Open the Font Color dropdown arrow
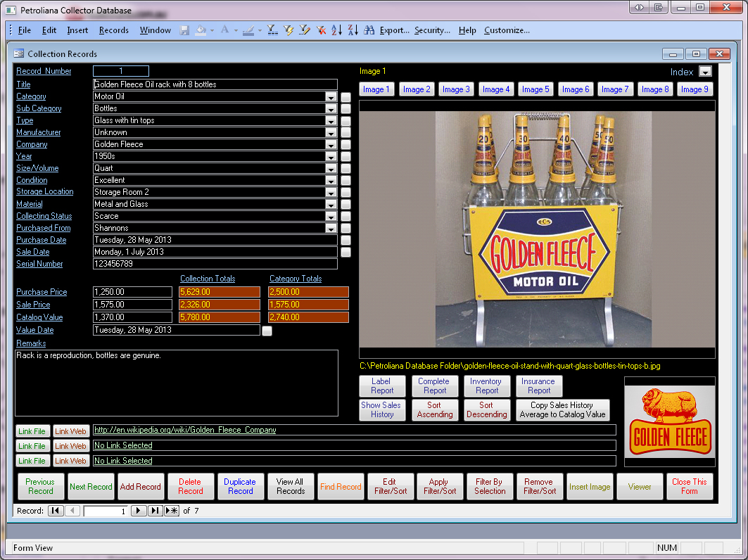748x560 pixels. [236, 30]
